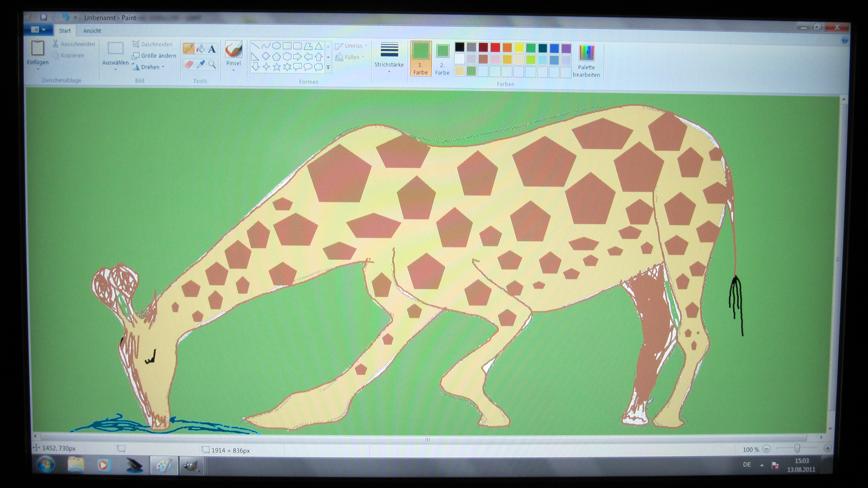
Task: Switch to the Ansicht tab
Action: pos(92,31)
